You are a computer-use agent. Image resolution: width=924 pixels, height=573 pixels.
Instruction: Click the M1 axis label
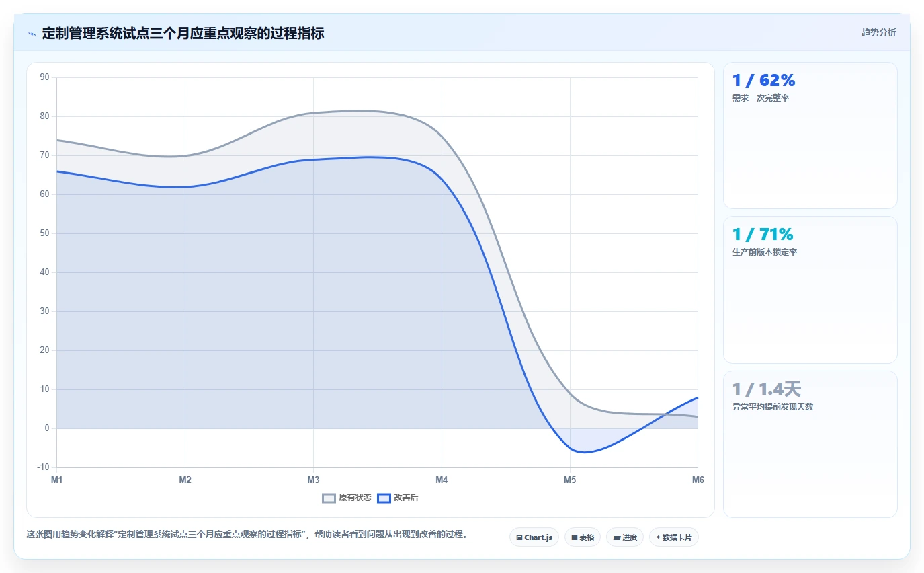[56, 480]
